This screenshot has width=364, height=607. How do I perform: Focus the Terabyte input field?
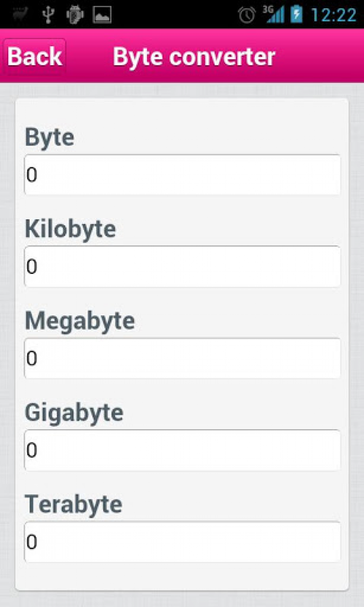tap(182, 542)
